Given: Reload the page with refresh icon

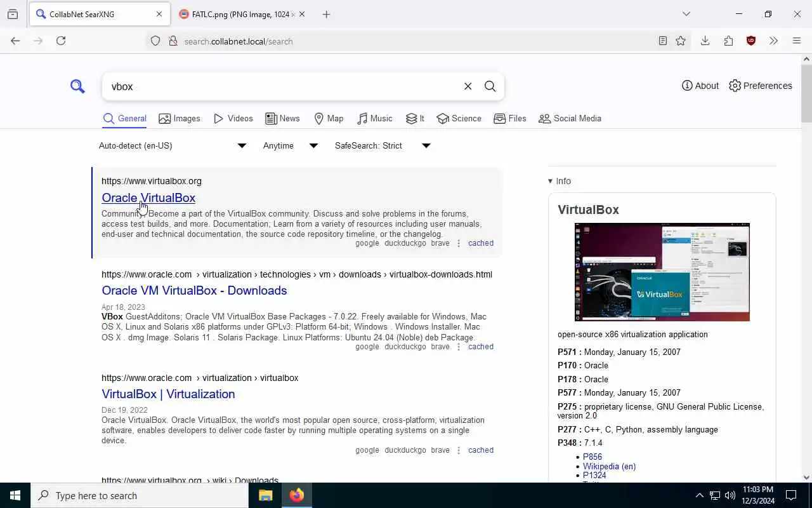Looking at the screenshot, I should pyautogui.click(x=61, y=41).
